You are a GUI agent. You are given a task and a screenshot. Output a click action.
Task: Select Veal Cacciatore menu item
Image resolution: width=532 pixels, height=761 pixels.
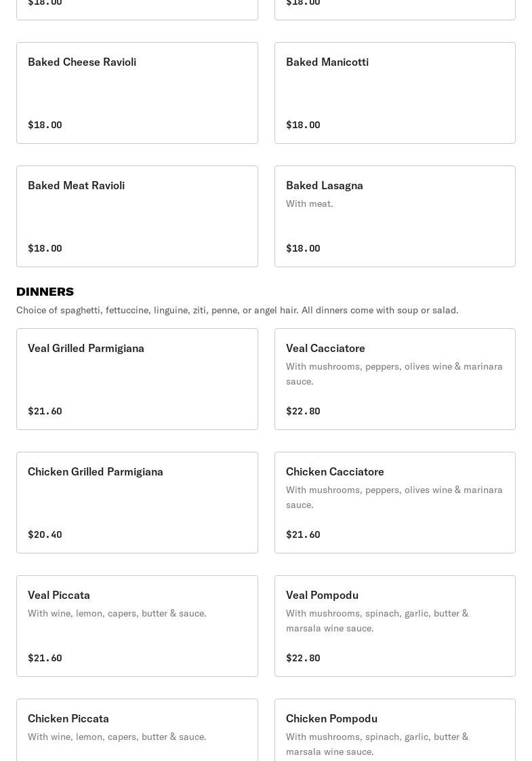coord(394,379)
